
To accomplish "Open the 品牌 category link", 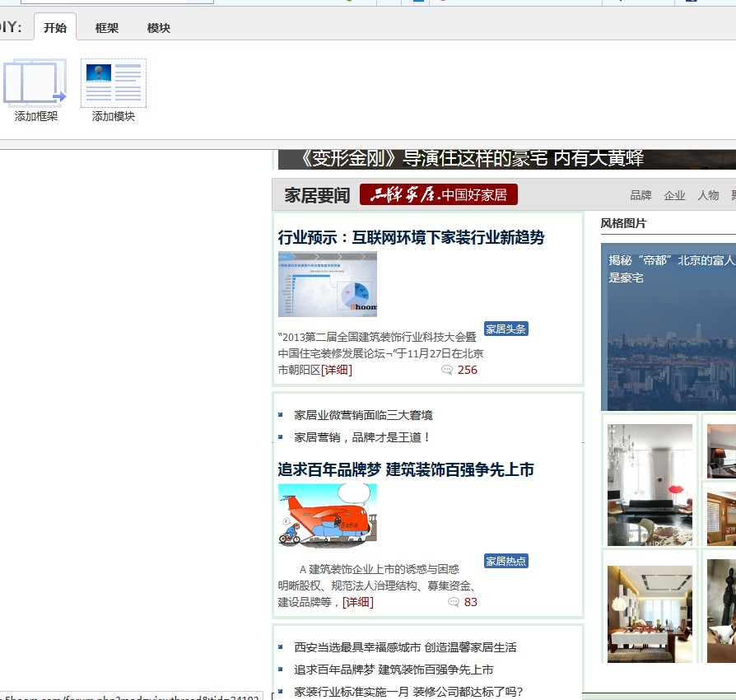I will point(641,195).
